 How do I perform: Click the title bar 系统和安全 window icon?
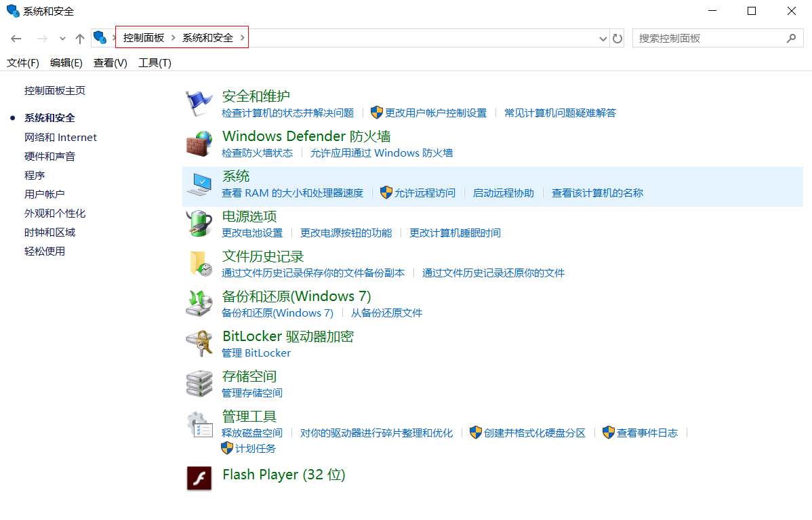(13, 11)
